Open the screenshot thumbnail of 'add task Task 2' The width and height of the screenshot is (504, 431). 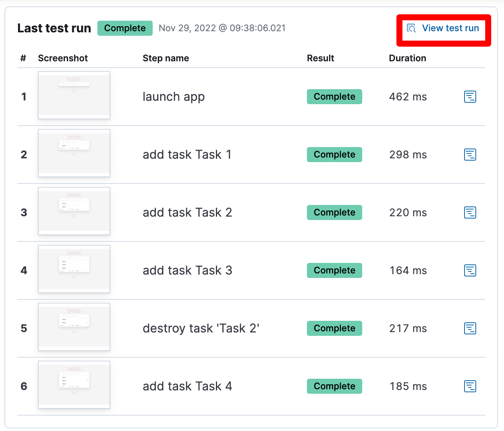[x=74, y=211]
